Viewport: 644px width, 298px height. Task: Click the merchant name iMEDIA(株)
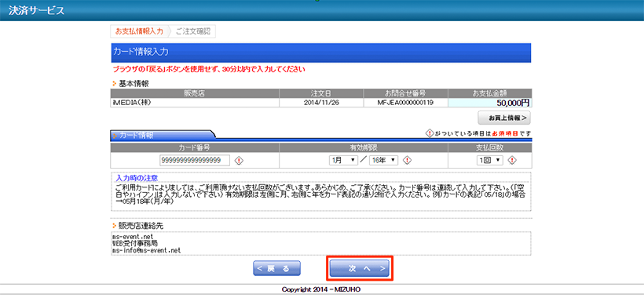point(131,103)
